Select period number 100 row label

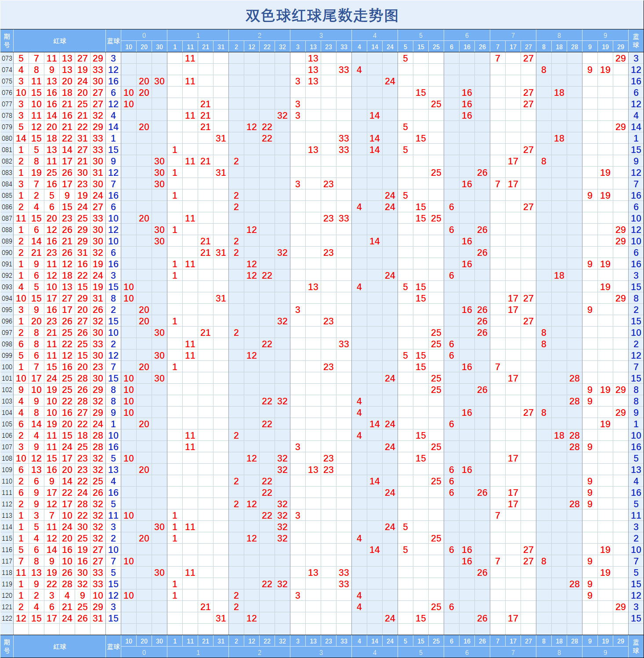coord(7,367)
